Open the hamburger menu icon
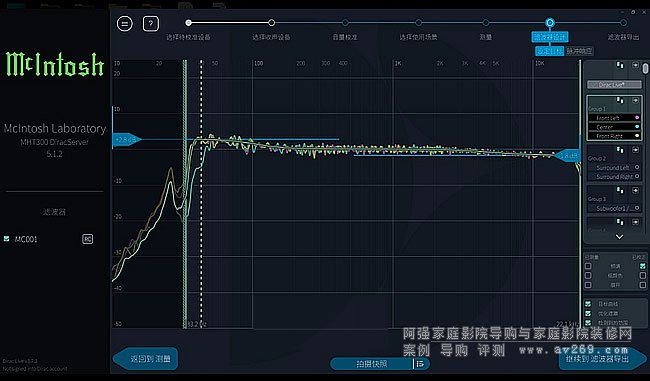Screen dimensions: 650x381 (125, 24)
